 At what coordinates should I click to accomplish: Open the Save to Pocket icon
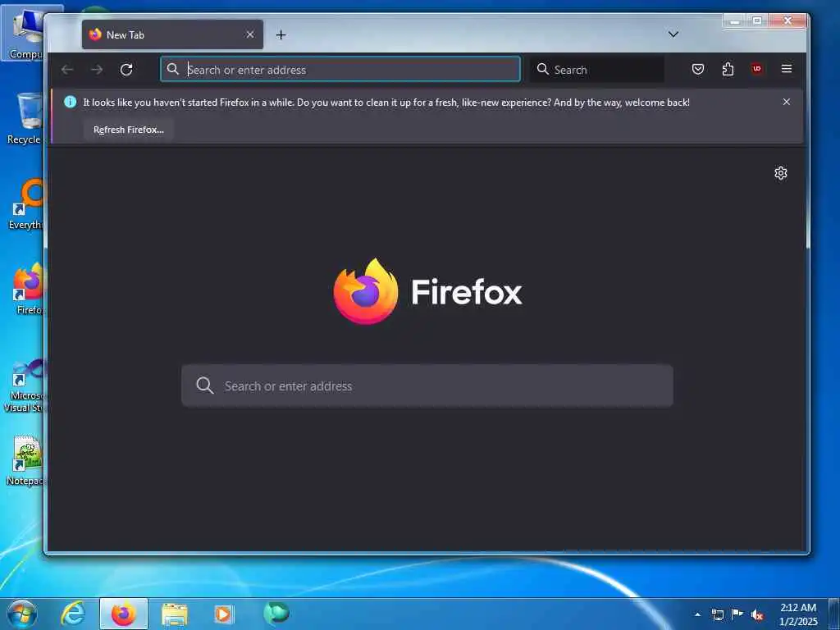pyautogui.click(x=697, y=69)
